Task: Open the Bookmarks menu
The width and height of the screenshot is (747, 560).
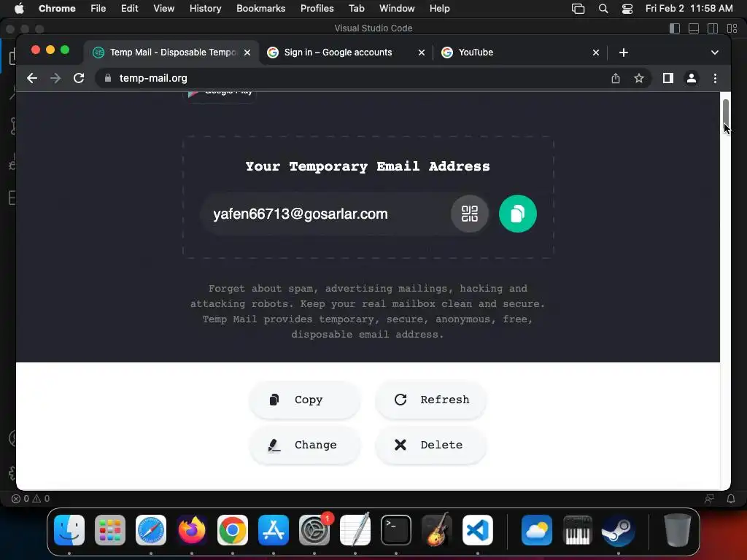Action: [x=260, y=9]
